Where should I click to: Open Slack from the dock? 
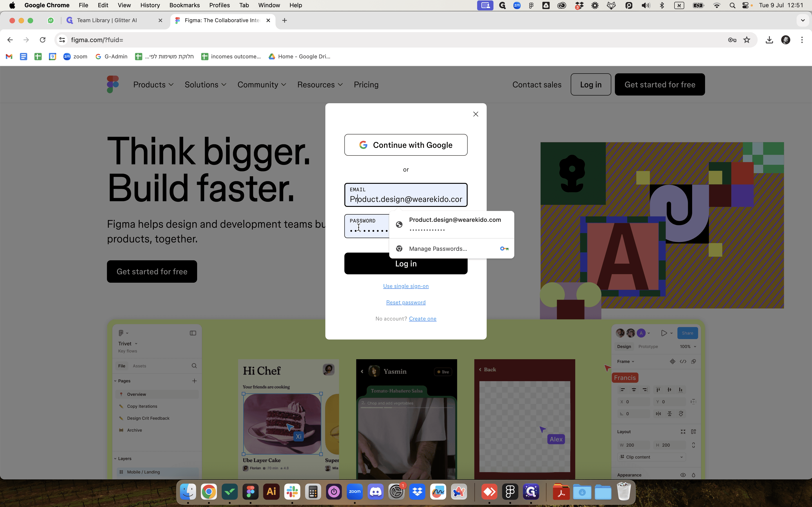click(x=292, y=492)
